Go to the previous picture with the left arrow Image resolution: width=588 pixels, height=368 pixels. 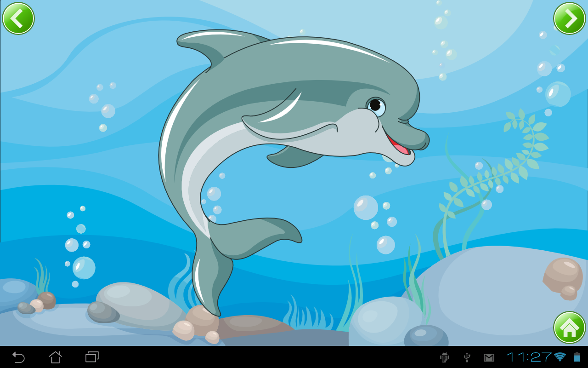coord(18,18)
